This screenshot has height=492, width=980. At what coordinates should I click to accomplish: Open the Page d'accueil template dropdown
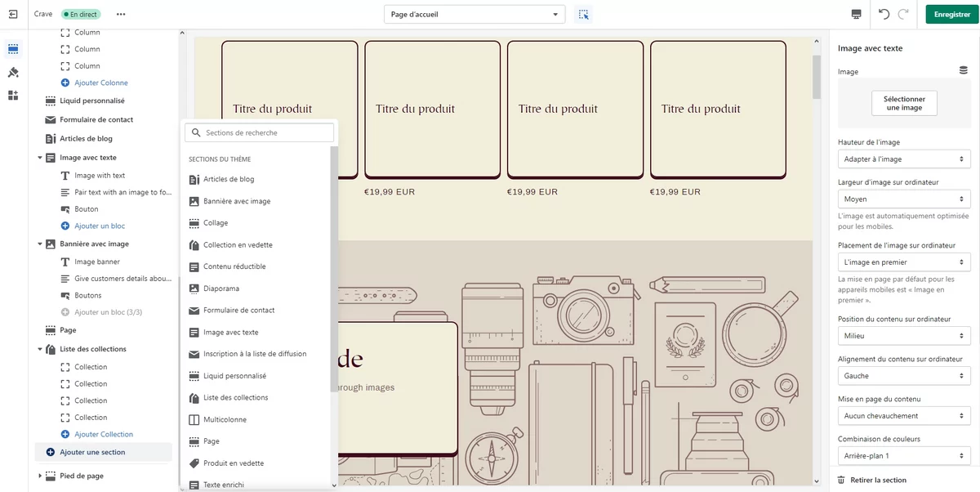(474, 14)
